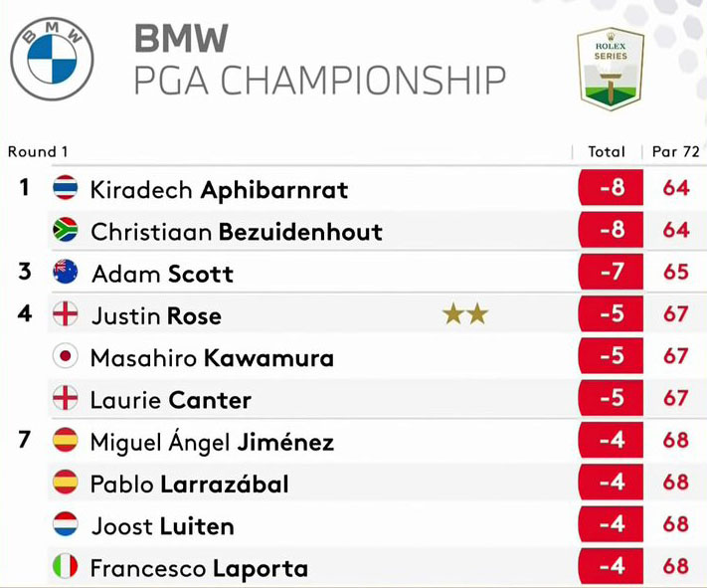
Task: Click the BMW PGA Championship title
Action: 319,60
